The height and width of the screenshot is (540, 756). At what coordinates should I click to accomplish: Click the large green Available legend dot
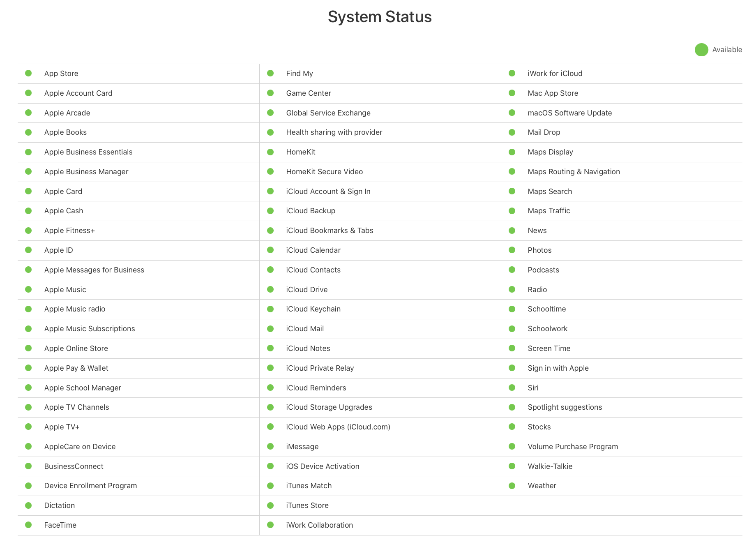coord(701,50)
